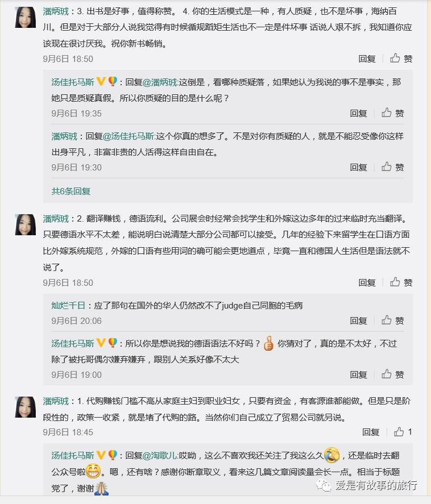Image resolution: width=431 pixels, height=504 pixels.
Task: Click 回复 under 灿烂千日's comment
Action: (359, 320)
